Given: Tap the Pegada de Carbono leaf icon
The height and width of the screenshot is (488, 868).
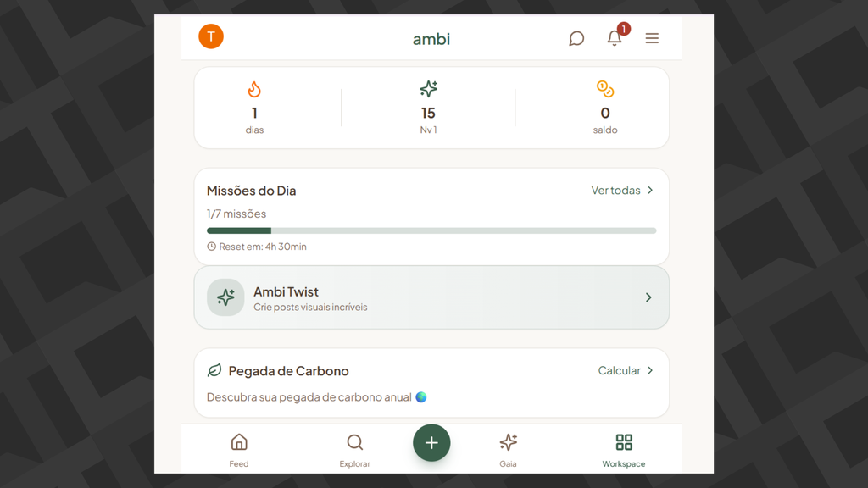Looking at the screenshot, I should (x=215, y=370).
